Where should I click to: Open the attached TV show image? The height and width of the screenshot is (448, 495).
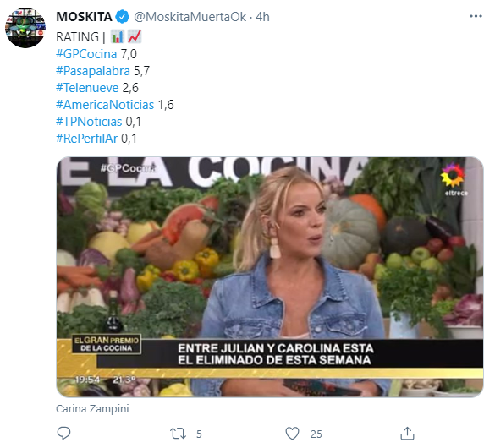pos(270,276)
